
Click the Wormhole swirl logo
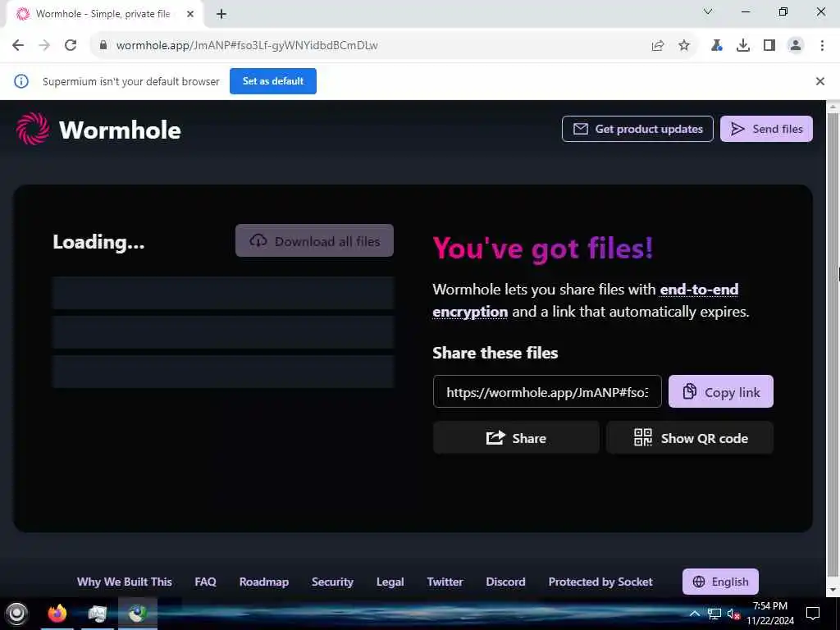pos(33,129)
